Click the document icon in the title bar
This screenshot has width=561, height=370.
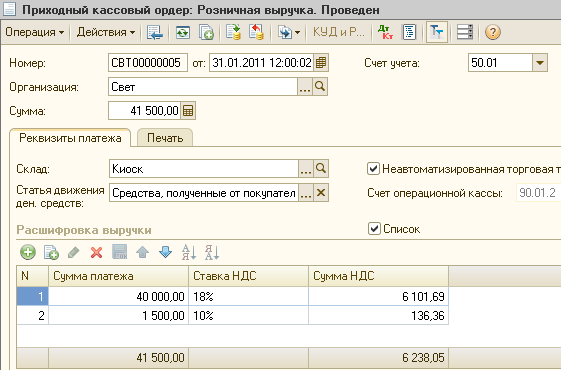pos(9,9)
